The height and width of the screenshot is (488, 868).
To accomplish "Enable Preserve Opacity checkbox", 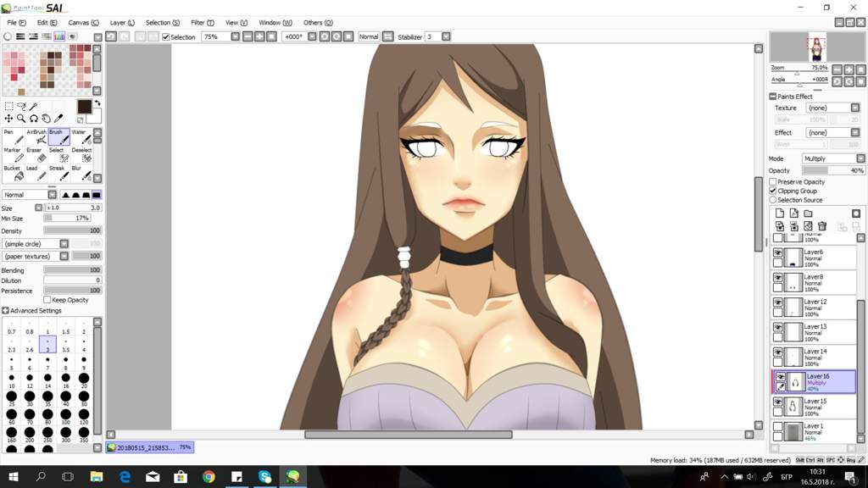I will (x=773, y=181).
